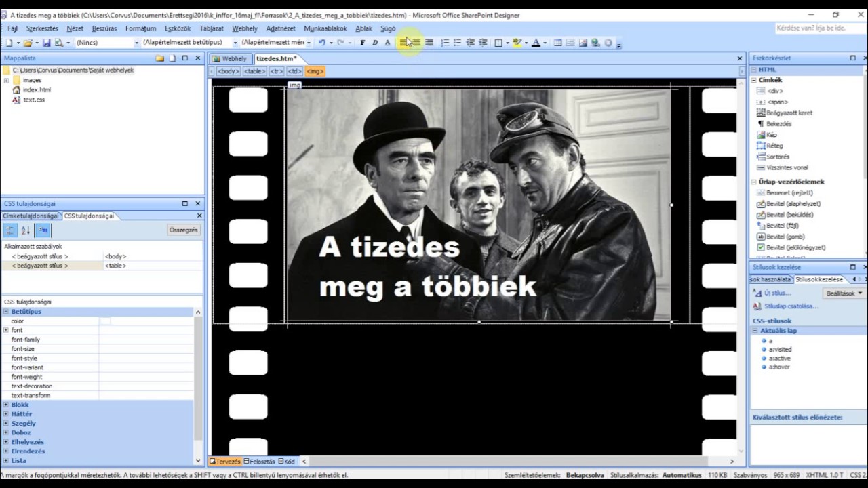Screen dimensions: 868x488
Task: Click the Insert table toolbar icon
Action: click(x=557, y=43)
